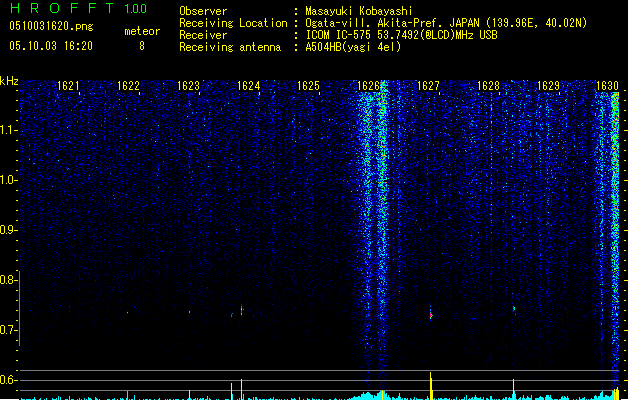Screen dimensions: 629x400
Task: Click the 1625 time axis marker
Action: click(308, 86)
